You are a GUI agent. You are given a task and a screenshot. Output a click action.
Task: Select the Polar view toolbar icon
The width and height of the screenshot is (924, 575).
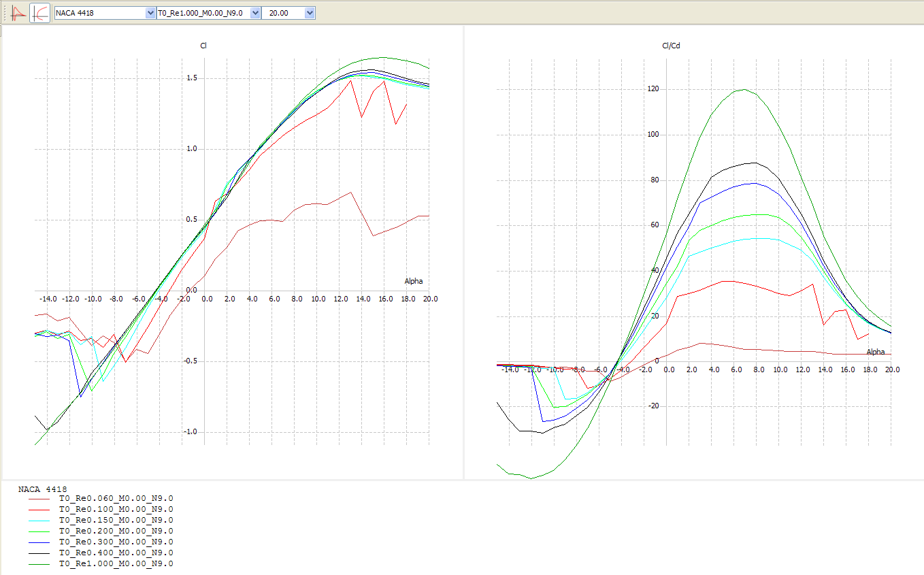pyautogui.click(x=40, y=13)
